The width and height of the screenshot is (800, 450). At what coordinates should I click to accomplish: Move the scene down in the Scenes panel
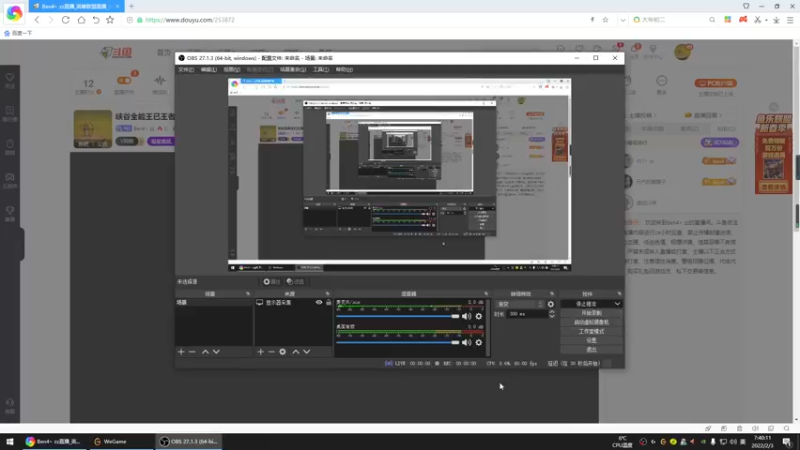(216, 352)
